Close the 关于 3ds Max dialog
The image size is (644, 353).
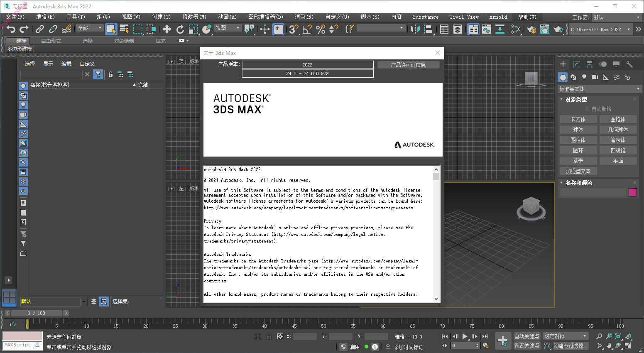437,53
